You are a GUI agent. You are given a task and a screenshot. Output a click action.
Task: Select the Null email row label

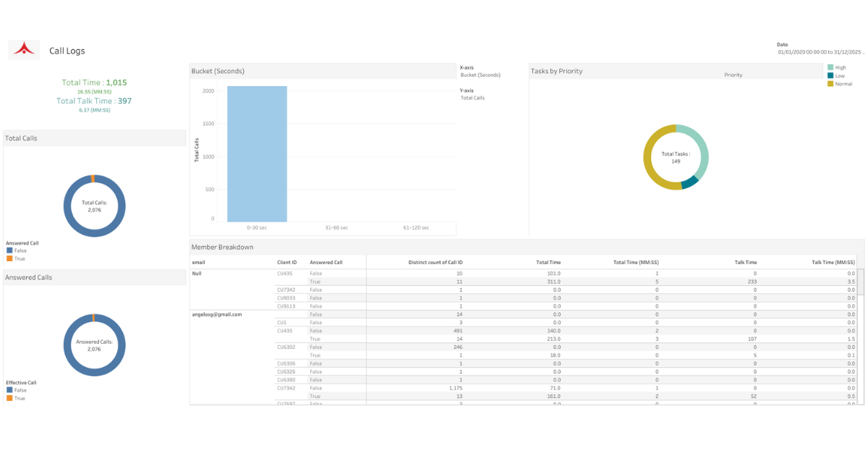click(x=196, y=273)
